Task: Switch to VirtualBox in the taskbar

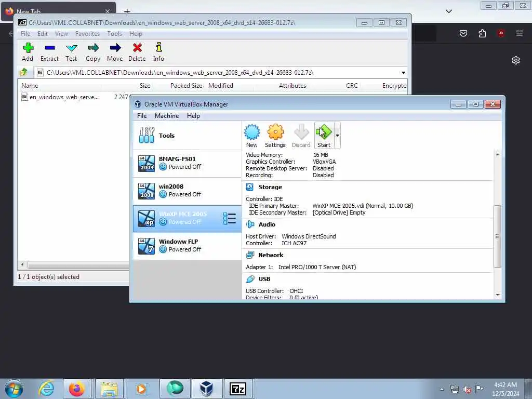Action: (x=206, y=389)
